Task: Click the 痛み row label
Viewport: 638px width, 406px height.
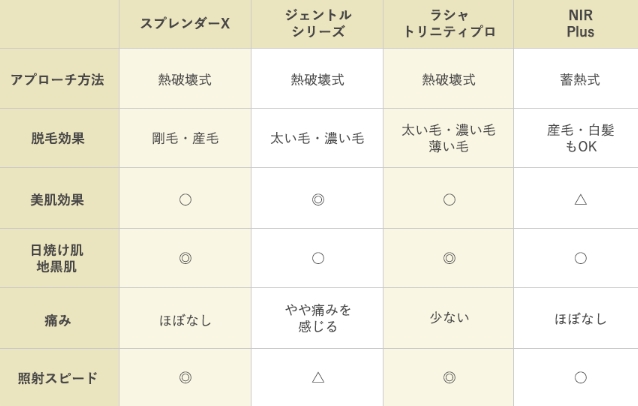Action: tap(59, 319)
